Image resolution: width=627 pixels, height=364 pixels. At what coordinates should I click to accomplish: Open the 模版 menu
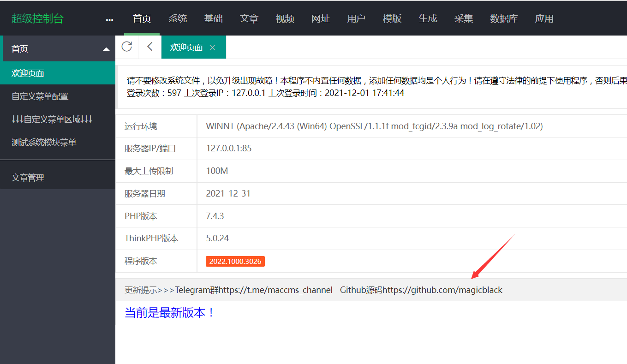(x=392, y=18)
